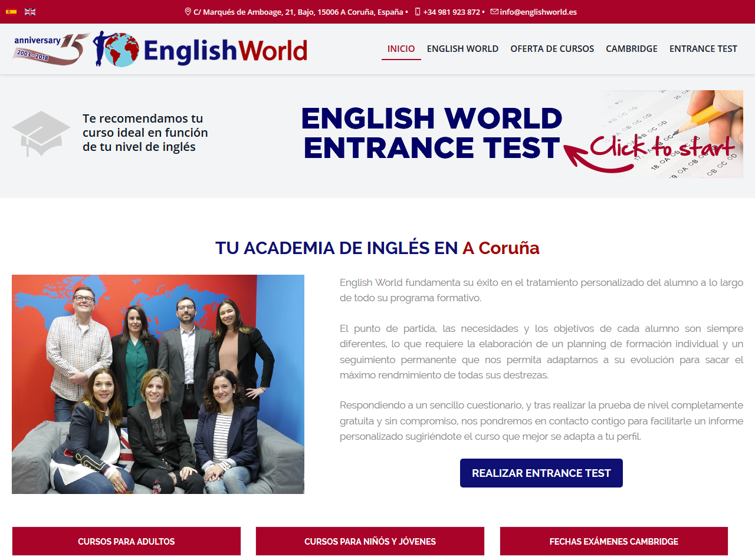755x560 pixels.
Task: Open CURSOS PARA ADULTOS
Action: point(126,541)
